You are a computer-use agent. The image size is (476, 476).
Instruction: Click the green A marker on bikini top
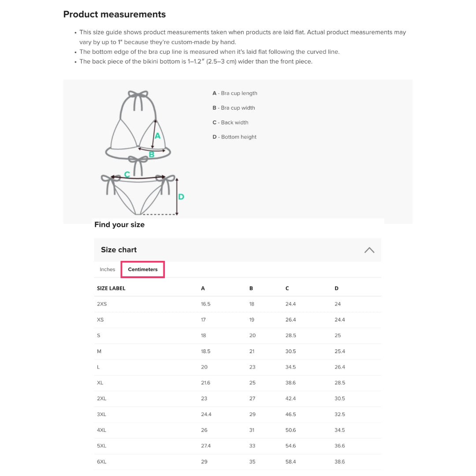[x=157, y=136]
